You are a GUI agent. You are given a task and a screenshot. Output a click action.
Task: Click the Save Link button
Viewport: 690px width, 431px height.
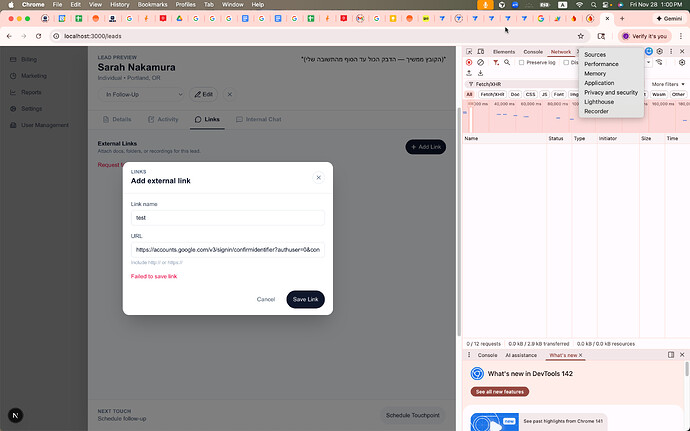(305, 299)
